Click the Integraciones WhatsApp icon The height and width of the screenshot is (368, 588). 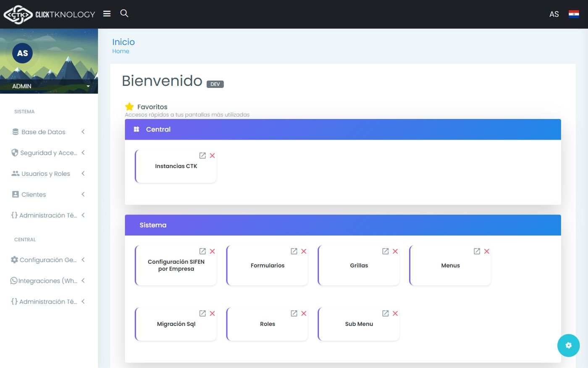(x=14, y=281)
